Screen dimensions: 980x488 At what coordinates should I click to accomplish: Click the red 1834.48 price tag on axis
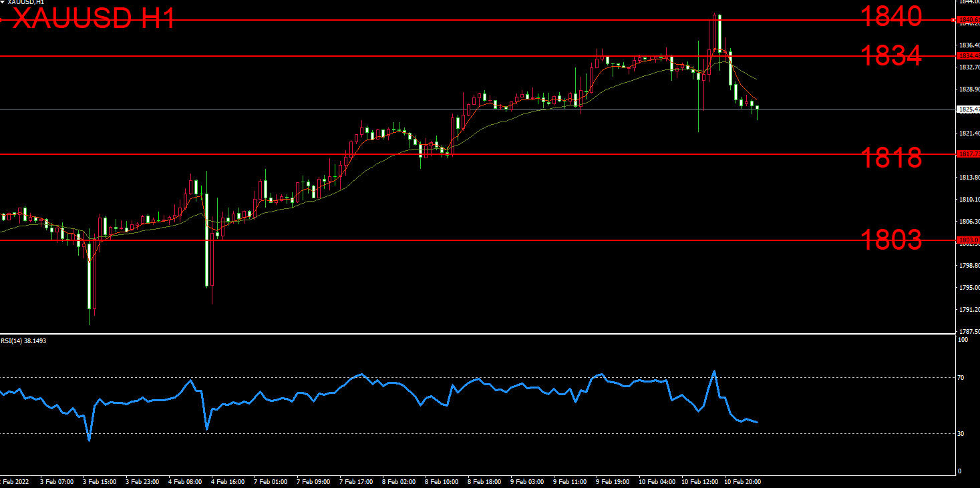968,56
